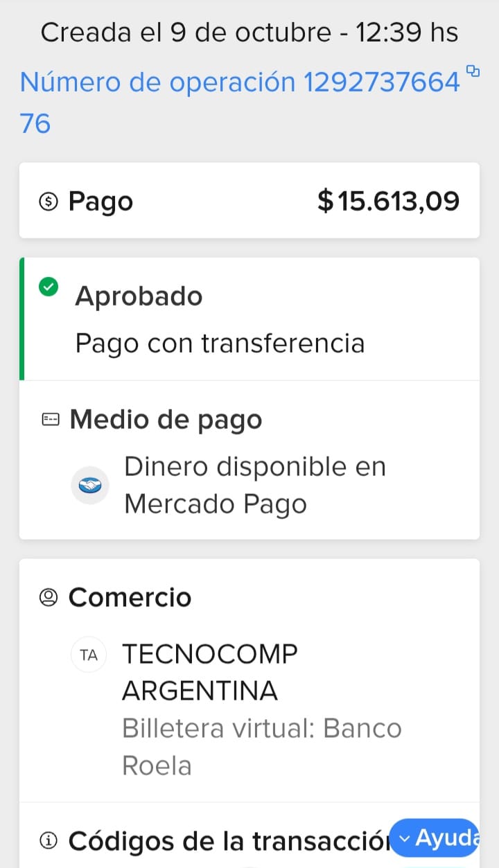Tap the Dinero disponible en Mercado Pago text
499x868 pixels.
(x=254, y=486)
